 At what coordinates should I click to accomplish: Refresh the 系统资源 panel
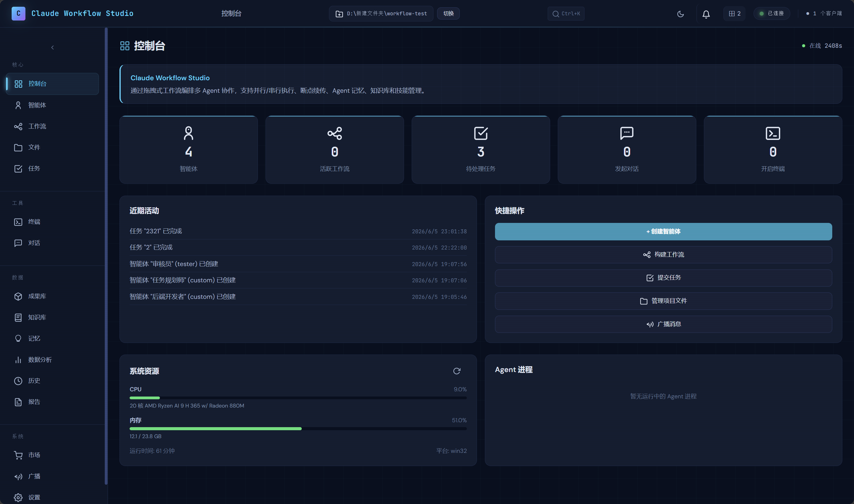[x=456, y=371]
